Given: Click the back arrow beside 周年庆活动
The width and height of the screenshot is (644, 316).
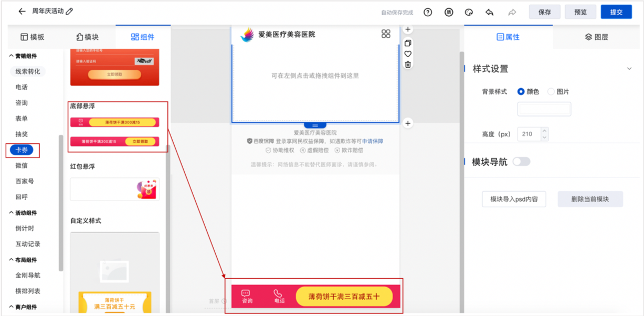Looking at the screenshot, I should click(x=22, y=12).
